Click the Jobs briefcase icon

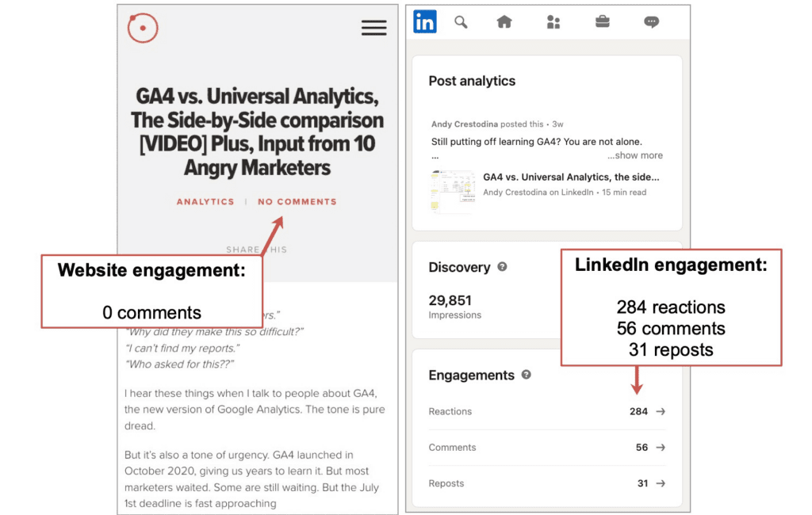(602, 22)
